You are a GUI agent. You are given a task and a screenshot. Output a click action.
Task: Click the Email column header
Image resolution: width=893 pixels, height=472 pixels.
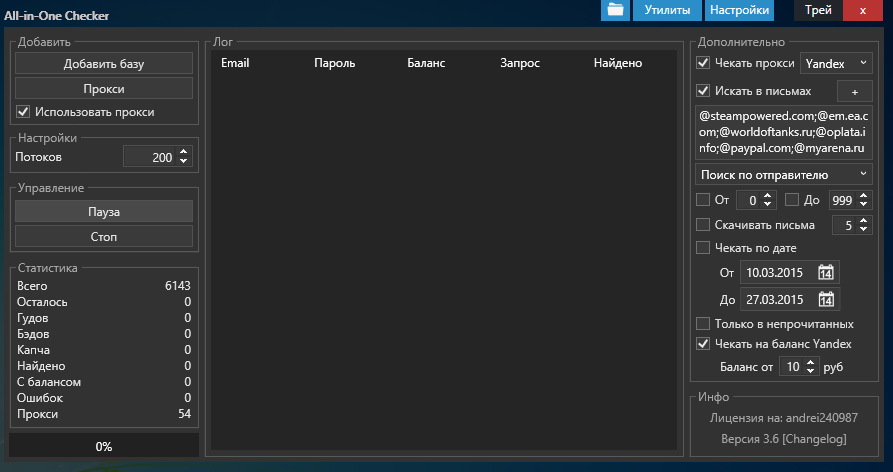coord(235,63)
